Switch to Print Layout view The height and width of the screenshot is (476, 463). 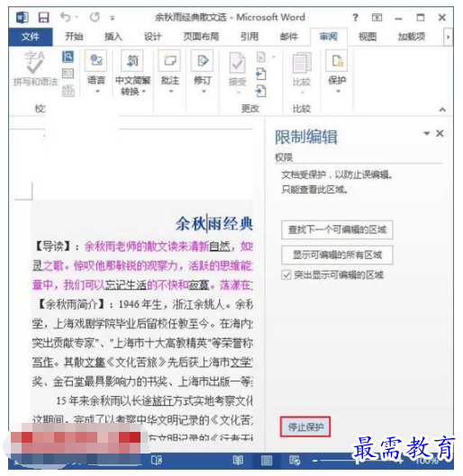tap(267, 460)
